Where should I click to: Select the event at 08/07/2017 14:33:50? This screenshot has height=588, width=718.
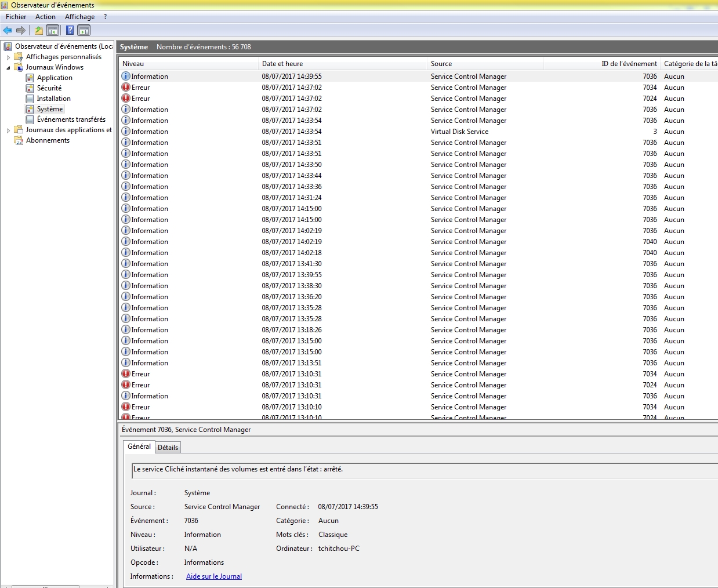tap(418, 165)
